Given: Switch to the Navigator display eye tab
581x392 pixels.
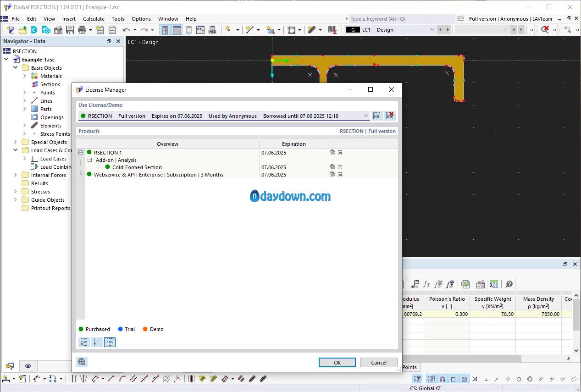Looking at the screenshot, I should click(x=28, y=366).
